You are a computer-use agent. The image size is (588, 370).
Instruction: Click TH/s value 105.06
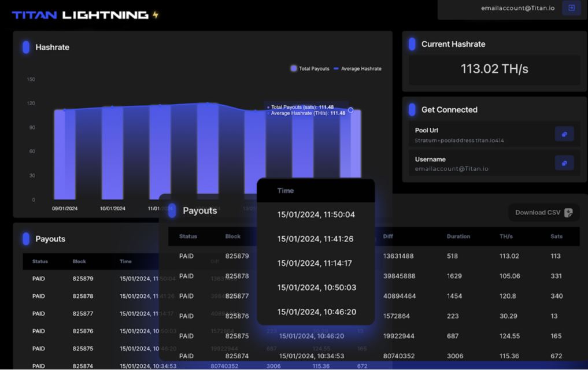tap(509, 276)
